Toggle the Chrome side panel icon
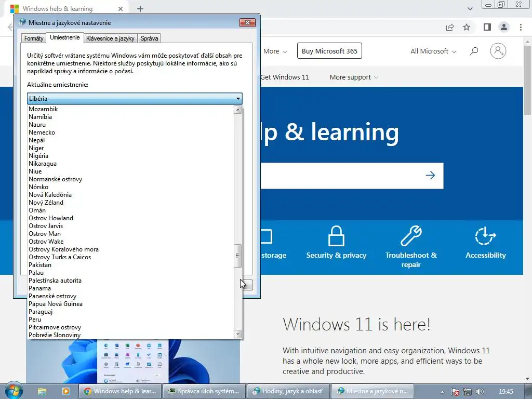532x399 pixels. 487,27
